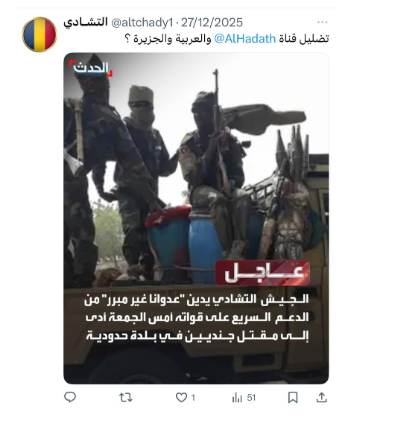Repost this tweet using the retweet icon
The image size is (401, 435).
click(x=126, y=397)
